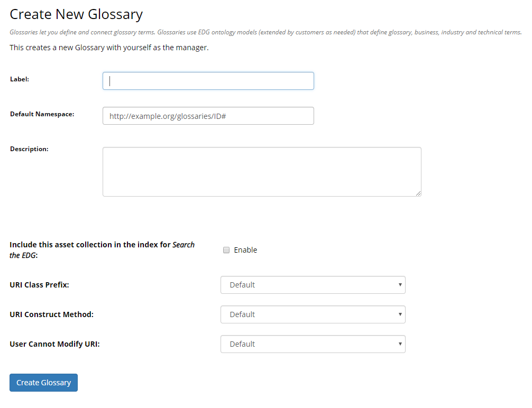Click the URI Construct Method dropdown arrow
The image size is (532, 408).
pos(399,314)
